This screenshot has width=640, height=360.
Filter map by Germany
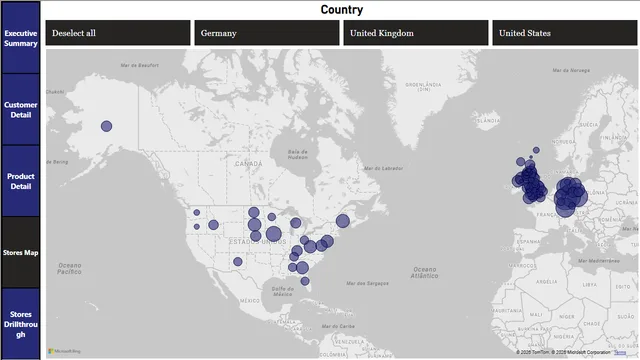[267, 33]
